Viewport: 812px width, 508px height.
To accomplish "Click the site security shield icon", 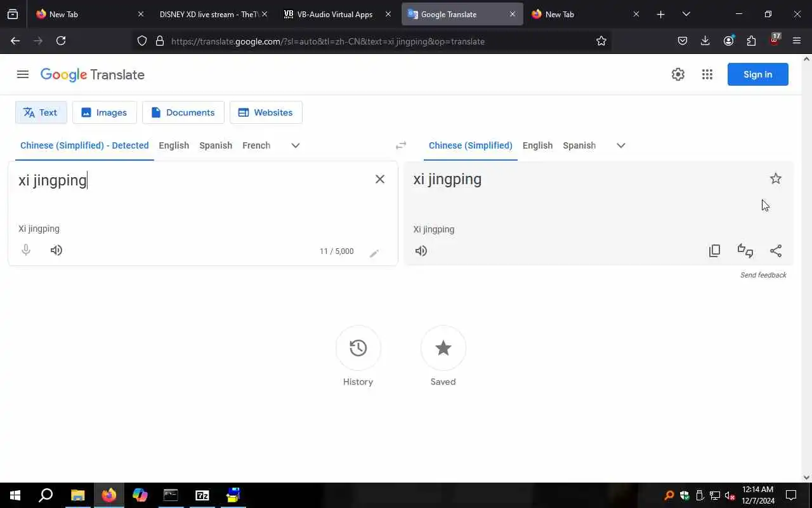I will [x=142, y=41].
